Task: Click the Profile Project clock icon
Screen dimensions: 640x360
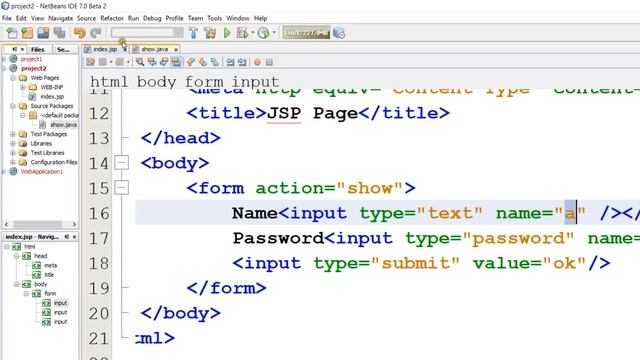Action: click(x=263, y=33)
